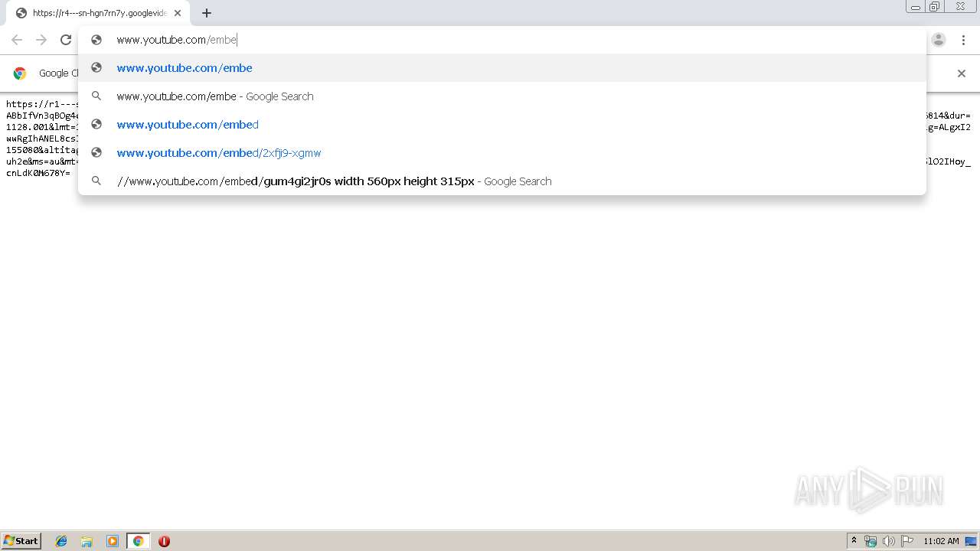Select the googlevideo browser tab
This screenshot has height=551, width=980.
(x=98, y=13)
